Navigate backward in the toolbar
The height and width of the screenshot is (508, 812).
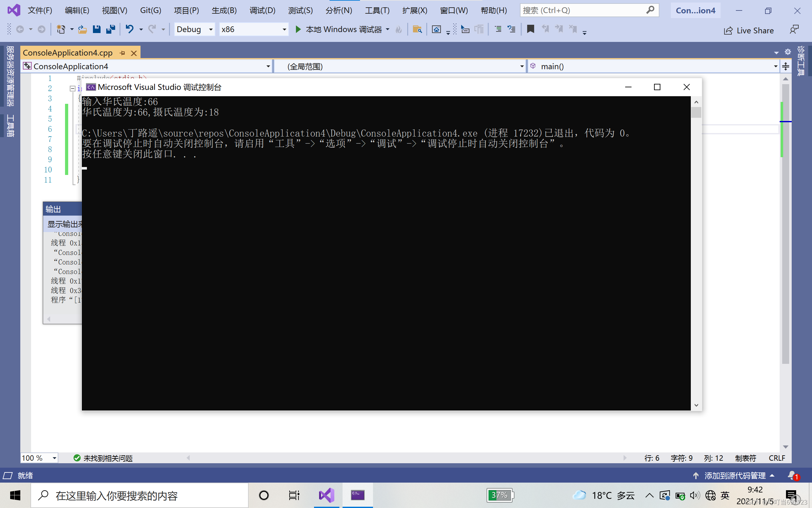tap(20, 30)
